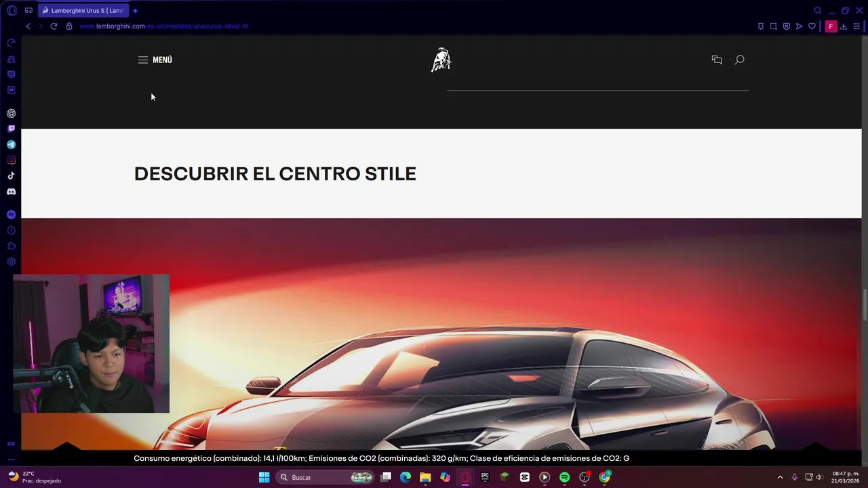This screenshot has width=868, height=488.
Task: Open the volume speaker tray icon
Action: click(819, 477)
